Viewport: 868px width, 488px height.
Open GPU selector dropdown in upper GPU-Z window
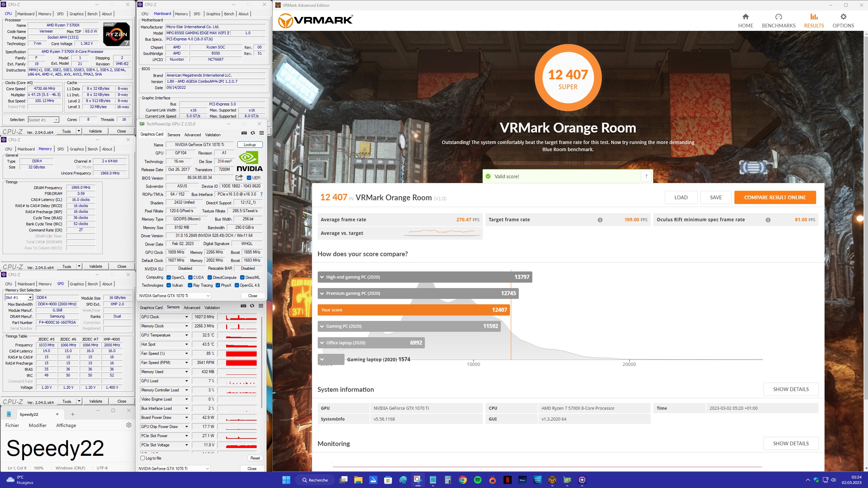click(x=174, y=296)
